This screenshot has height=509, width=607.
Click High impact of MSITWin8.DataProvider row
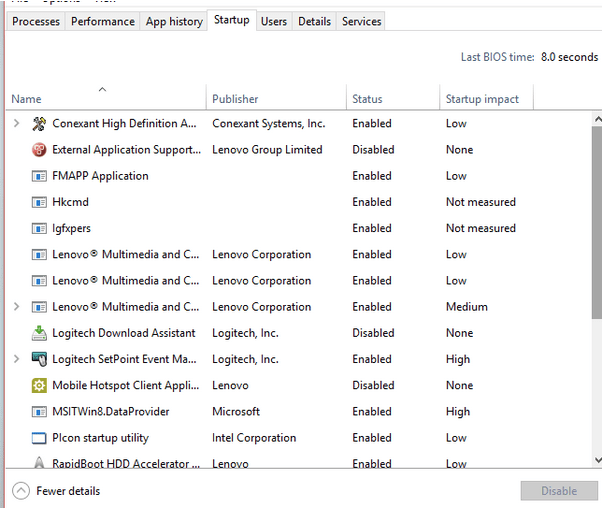click(458, 412)
